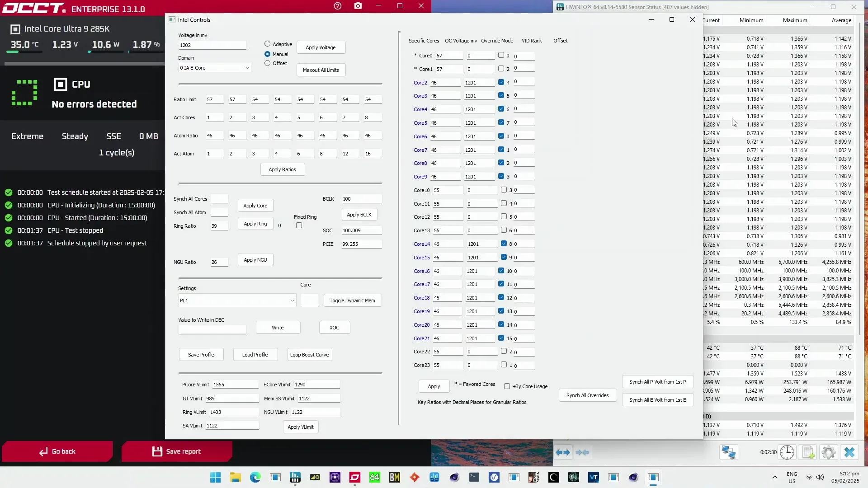868x488 pixels.
Task: Open network WiFi tray icon
Action: tap(809, 477)
